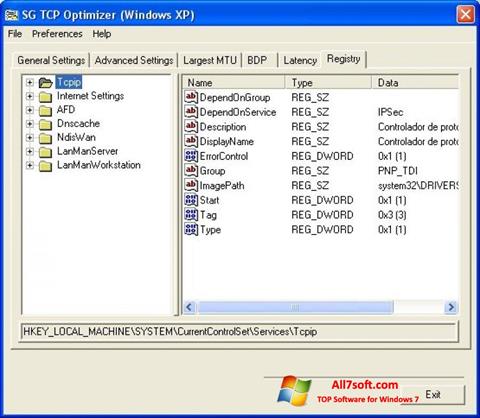The image size is (480, 418).
Task: Expand the LanManServer tree node
Action: point(30,152)
